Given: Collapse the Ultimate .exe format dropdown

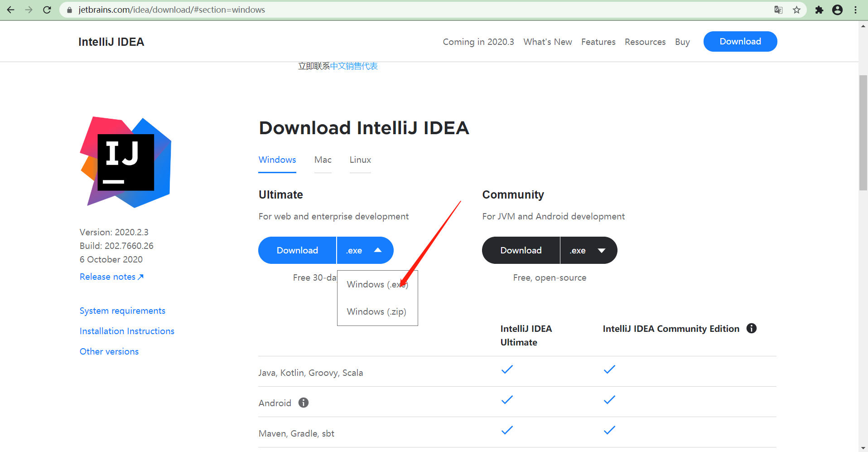Looking at the screenshot, I should 365,250.
